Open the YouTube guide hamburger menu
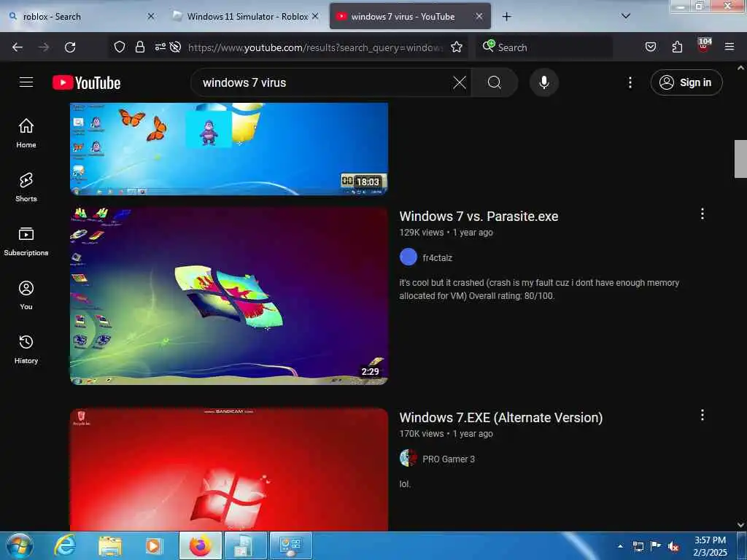This screenshot has width=747, height=560. [26, 82]
